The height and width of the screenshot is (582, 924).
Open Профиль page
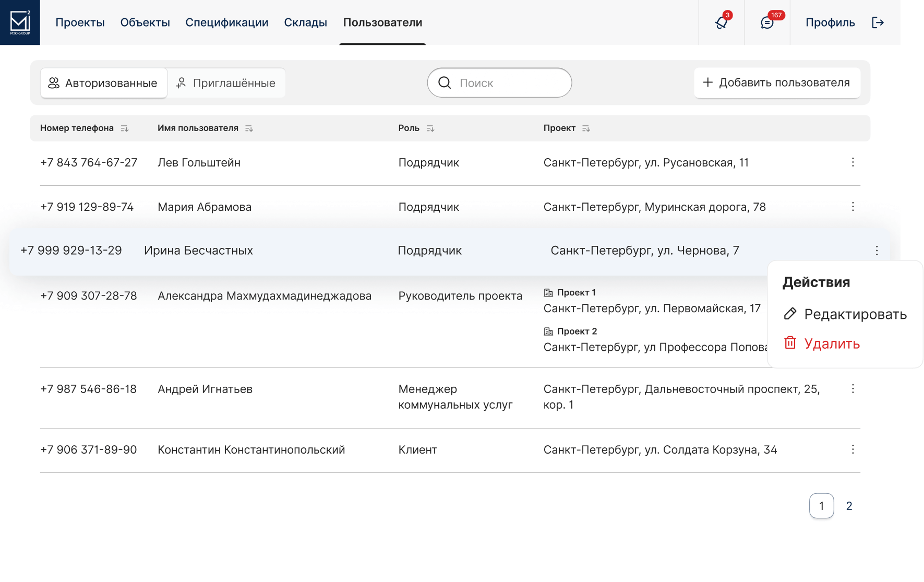830,22
